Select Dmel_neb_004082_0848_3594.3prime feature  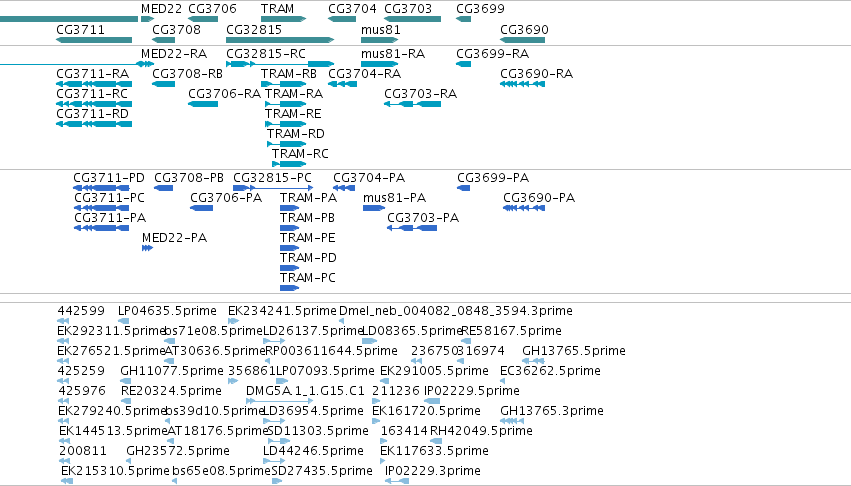(x=456, y=311)
